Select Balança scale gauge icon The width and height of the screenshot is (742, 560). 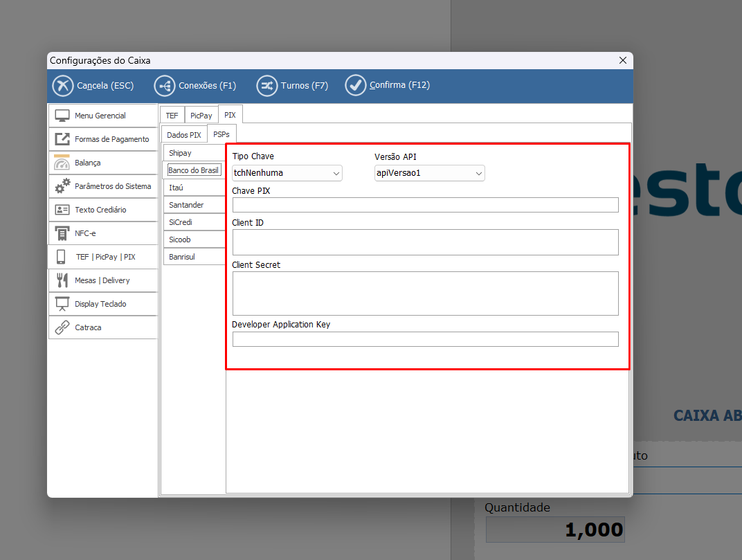[62, 163]
